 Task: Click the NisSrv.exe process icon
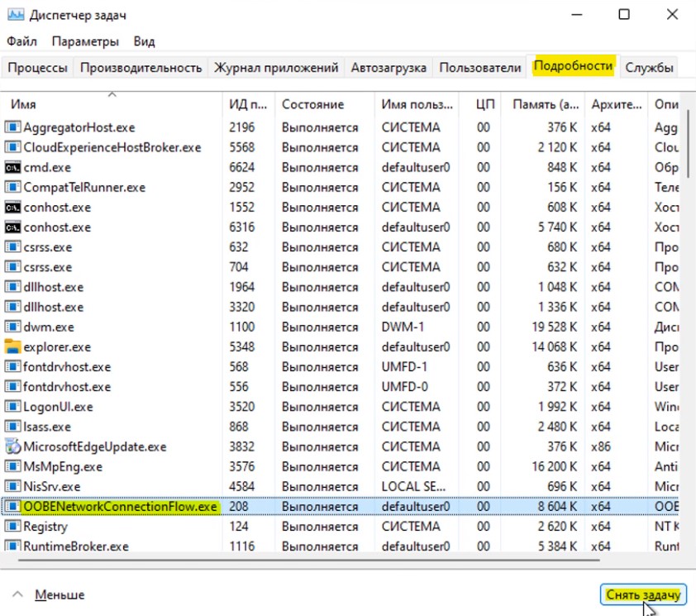coord(12,486)
